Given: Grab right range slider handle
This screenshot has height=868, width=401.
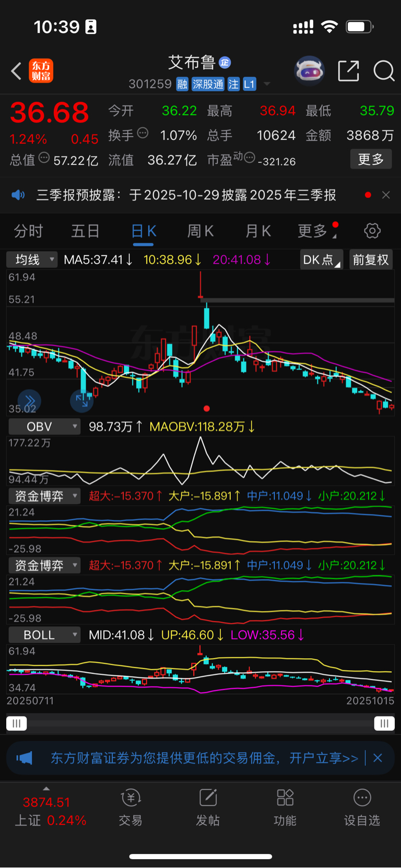Looking at the screenshot, I should (x=384, y=723).
